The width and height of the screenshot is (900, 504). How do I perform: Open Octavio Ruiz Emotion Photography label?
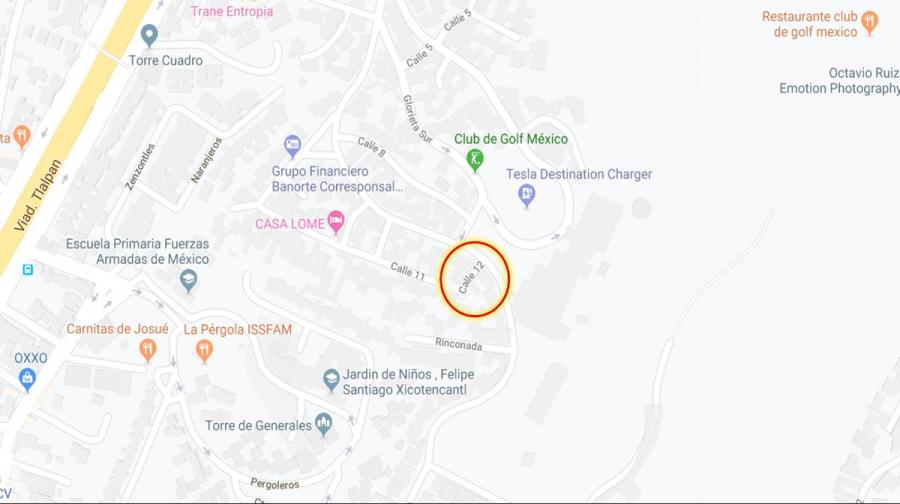(x=839, y=80)
